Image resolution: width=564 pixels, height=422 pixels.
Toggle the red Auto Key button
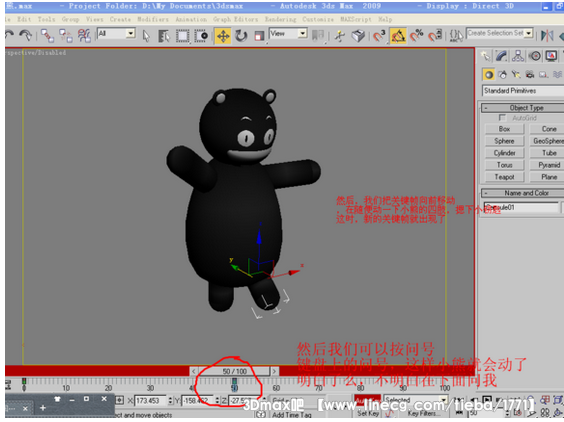[367, 400]
